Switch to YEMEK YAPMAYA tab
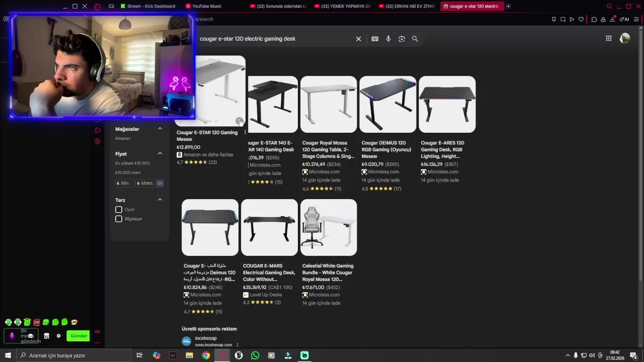 (x=342, y=6)
